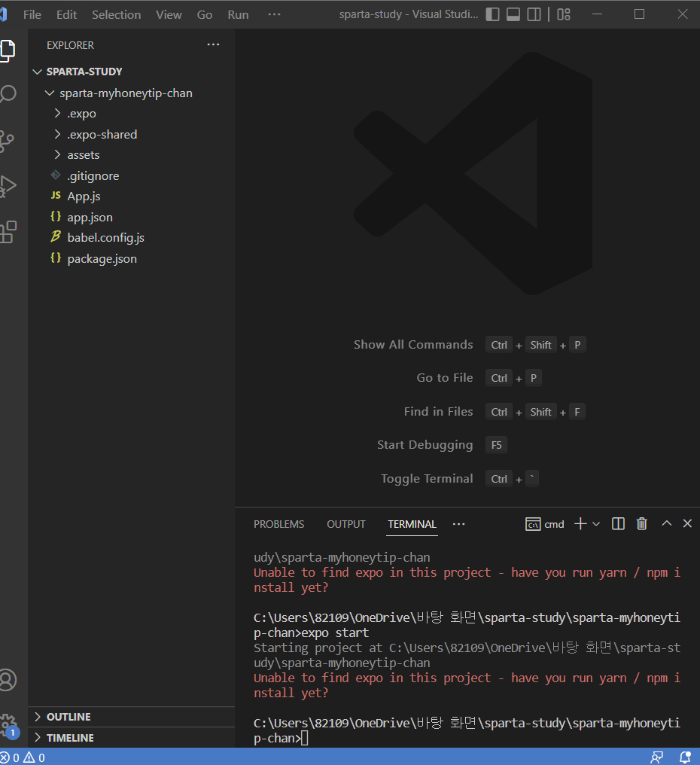Kill terminal with trash icon
Viewport: 700px width, 765px height.
[642, 524]
